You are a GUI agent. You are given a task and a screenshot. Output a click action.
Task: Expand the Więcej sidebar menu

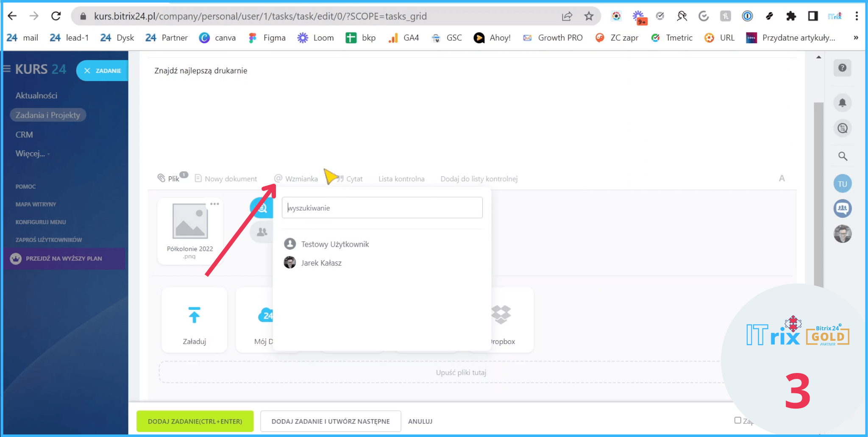pyautogui.click(x=31, y=153)
